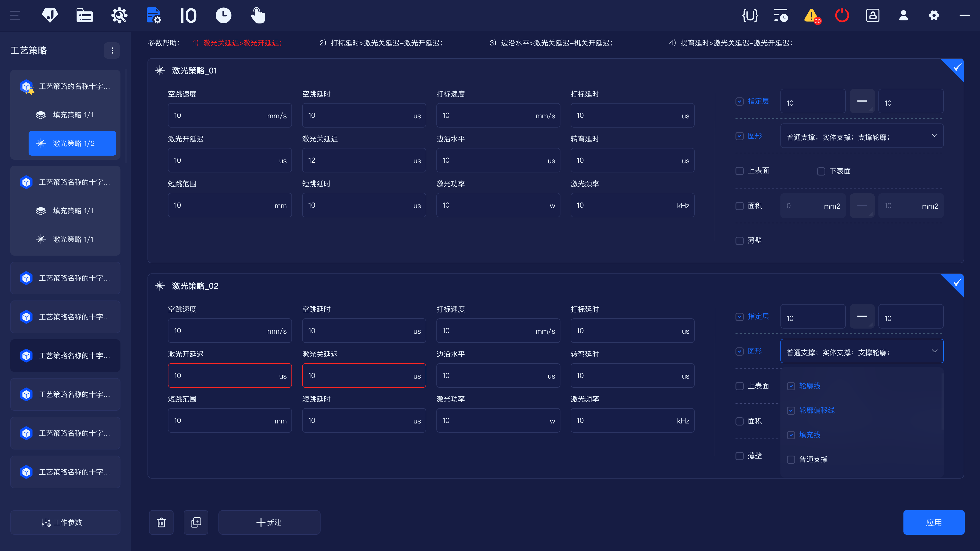Check the 普通支撑 option in dropdown list
The image size is (980, 551).
pyautogui.click(x=791, y=459)
